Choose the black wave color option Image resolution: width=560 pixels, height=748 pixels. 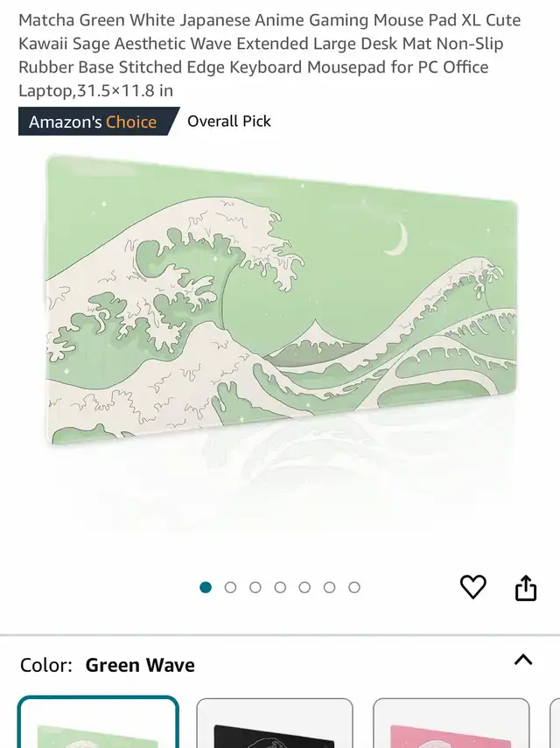point(275,724)
